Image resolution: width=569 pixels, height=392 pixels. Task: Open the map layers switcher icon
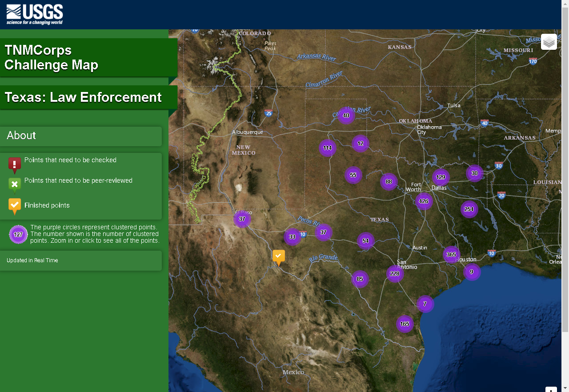(549, 42)
